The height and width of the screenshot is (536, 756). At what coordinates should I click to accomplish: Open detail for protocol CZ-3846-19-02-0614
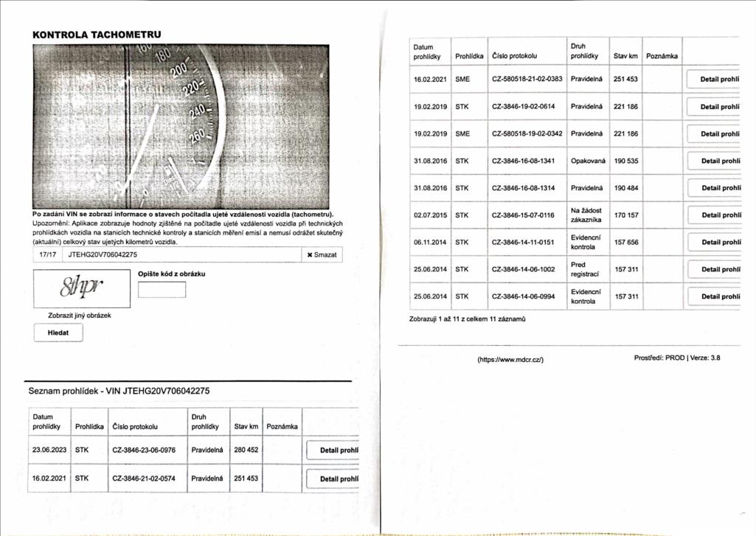point(713,107)
